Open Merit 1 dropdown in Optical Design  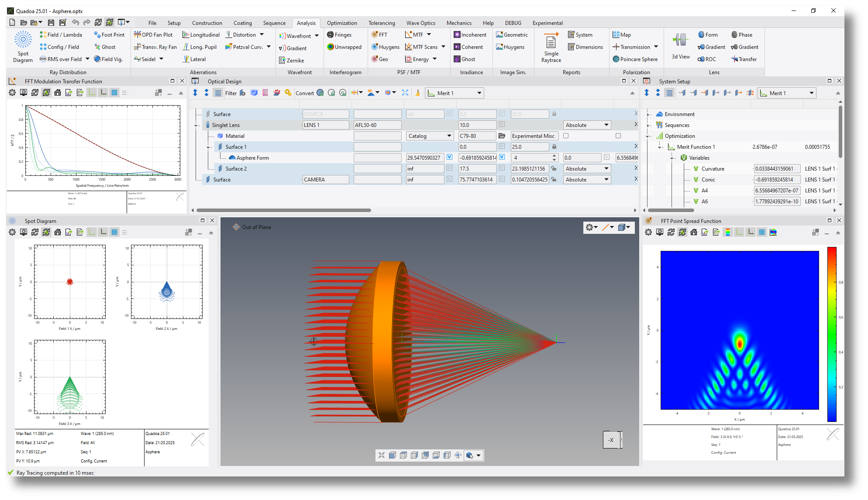pos(455,93)
